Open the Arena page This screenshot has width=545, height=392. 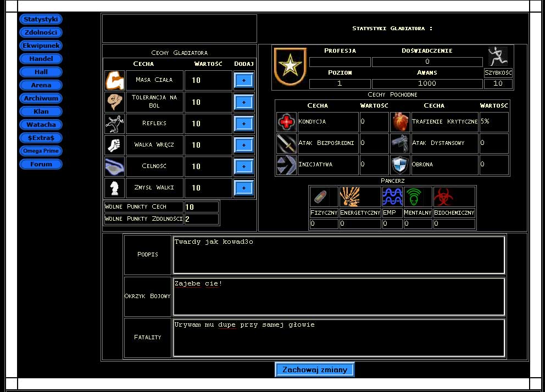[41, 85]
